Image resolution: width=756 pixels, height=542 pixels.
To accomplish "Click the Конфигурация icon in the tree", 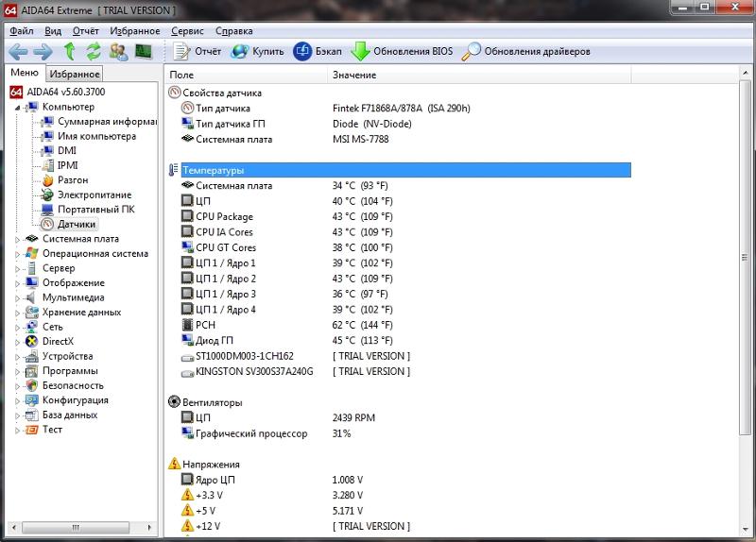I will (x=32, y=400).
